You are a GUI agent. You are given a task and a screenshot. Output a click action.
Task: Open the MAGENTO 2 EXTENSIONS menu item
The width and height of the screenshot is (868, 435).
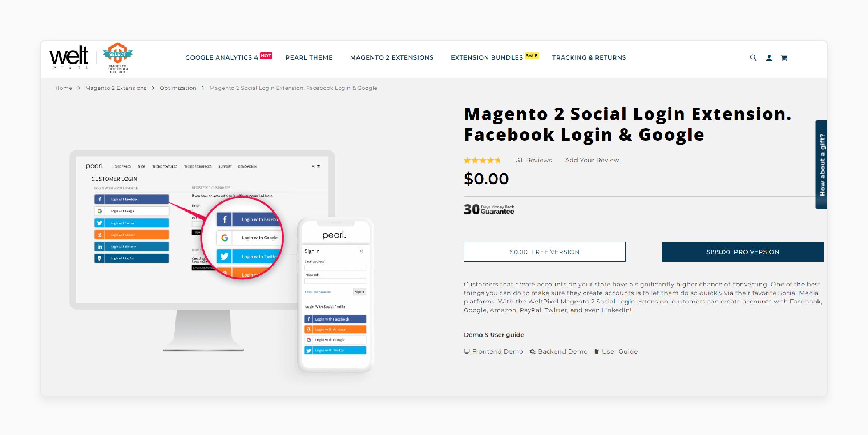(x=392, y=57)
